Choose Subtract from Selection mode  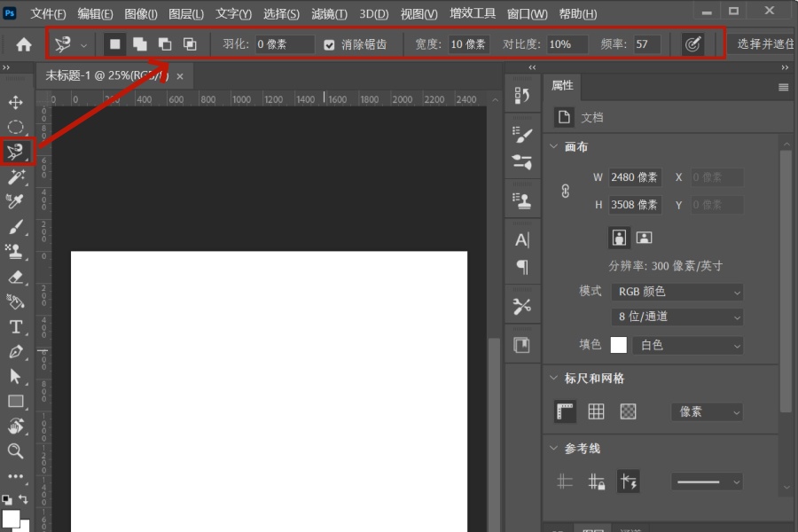tap(165, 44)
